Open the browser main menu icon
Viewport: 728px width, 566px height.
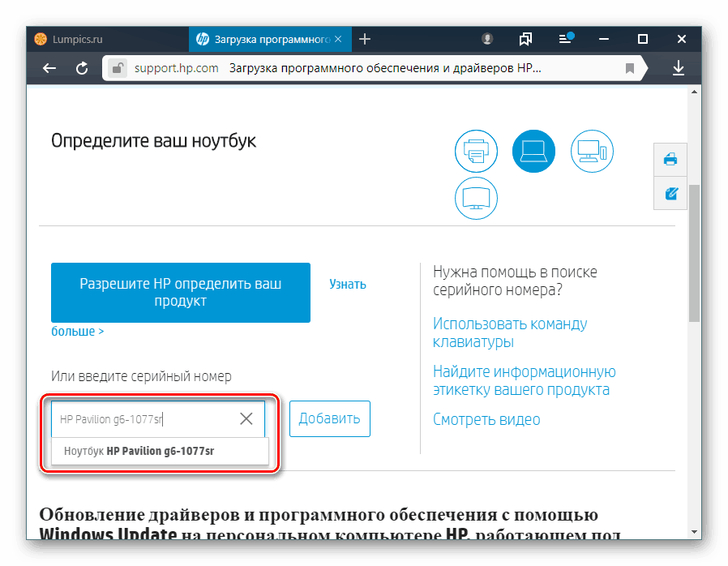click(566, 39)
